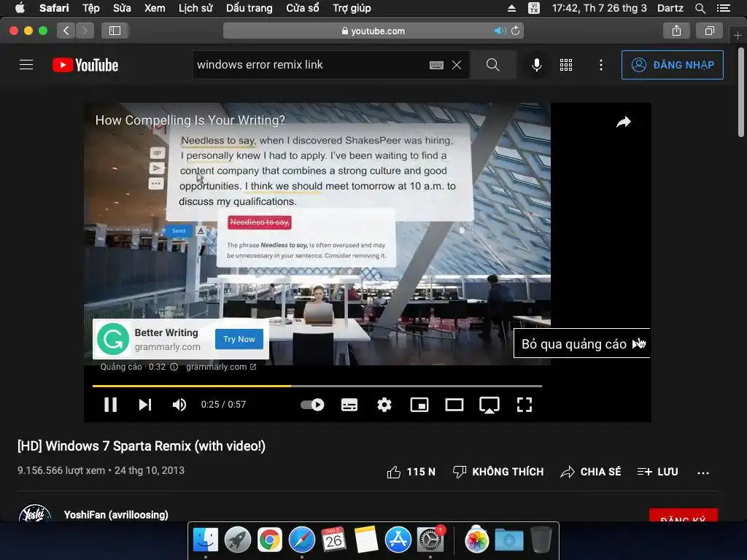Open the Dấu trang menu
This screenshot has height=560, width=747.
[249, 8]
